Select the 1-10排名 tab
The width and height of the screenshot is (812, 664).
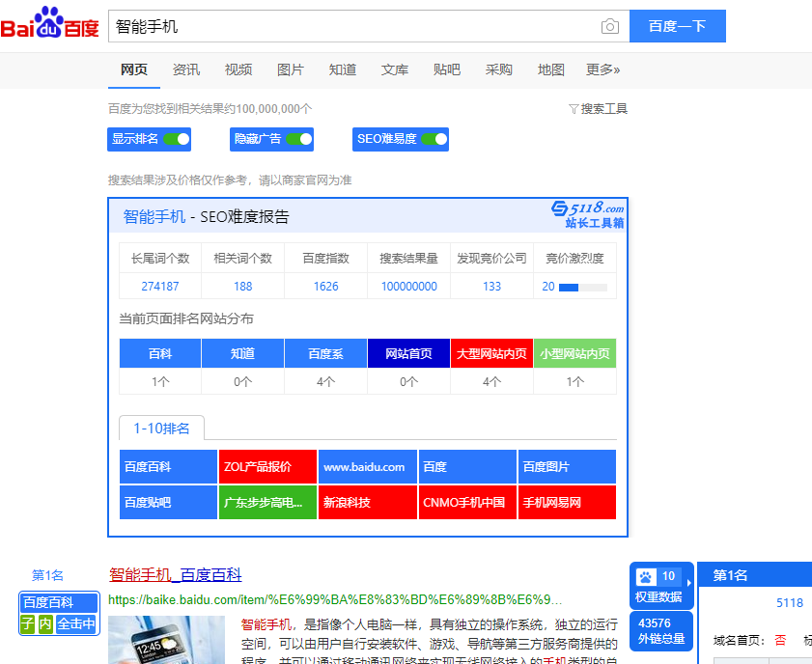coord(161,428)
